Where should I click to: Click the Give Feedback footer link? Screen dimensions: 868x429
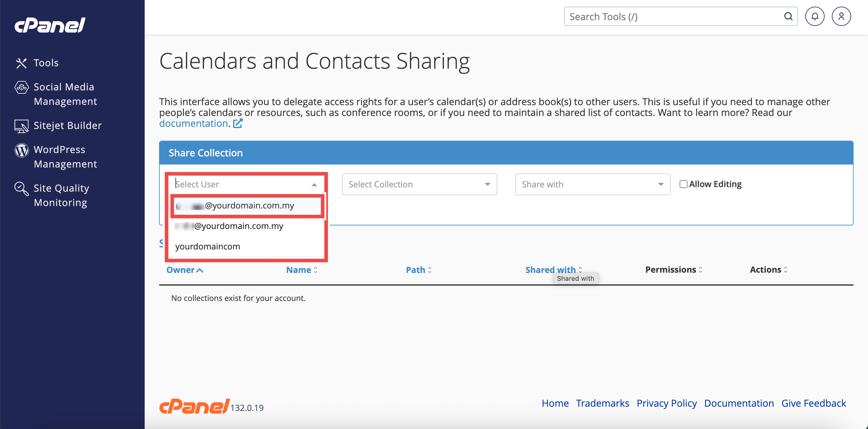click(x=813, y=403)
